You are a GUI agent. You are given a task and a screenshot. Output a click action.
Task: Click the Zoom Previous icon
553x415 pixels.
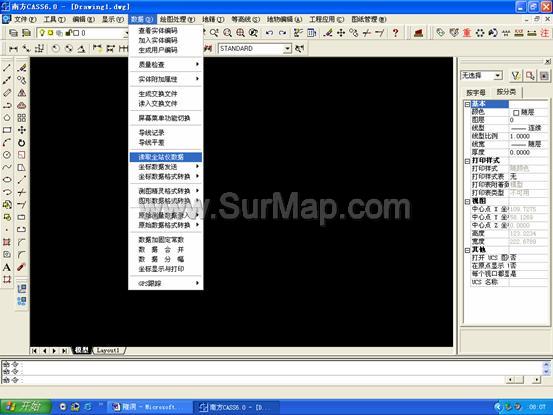pyautogui.click(x=253, y=33)
